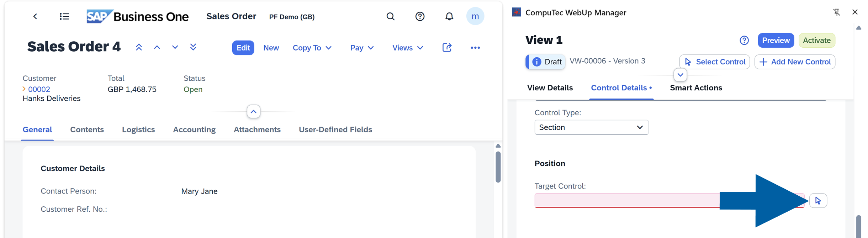Open more options ellipsis menu
The height and width of the screenshot is (238, 868).
475,48
